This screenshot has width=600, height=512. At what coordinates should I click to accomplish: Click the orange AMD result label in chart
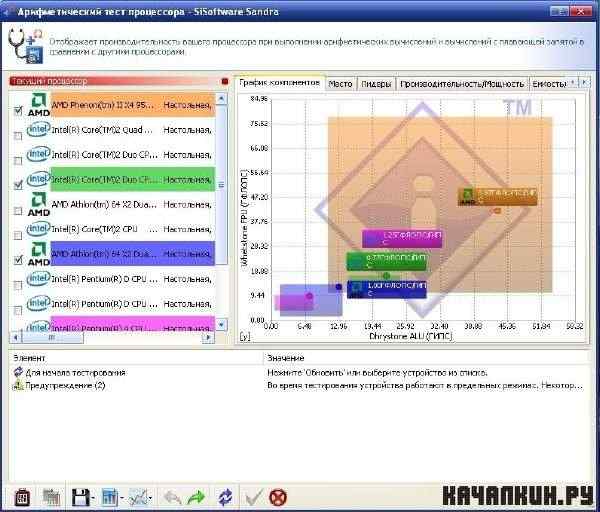[497, 196]
